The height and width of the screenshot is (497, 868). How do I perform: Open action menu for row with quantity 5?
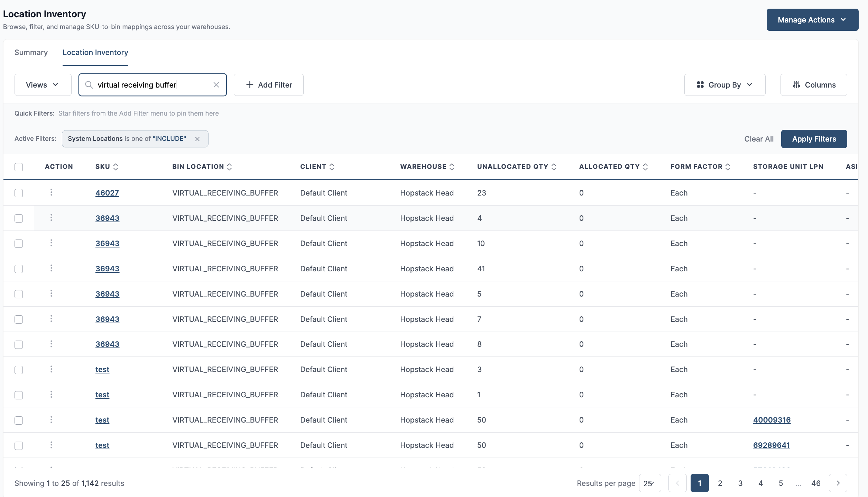tap(51, 293)
